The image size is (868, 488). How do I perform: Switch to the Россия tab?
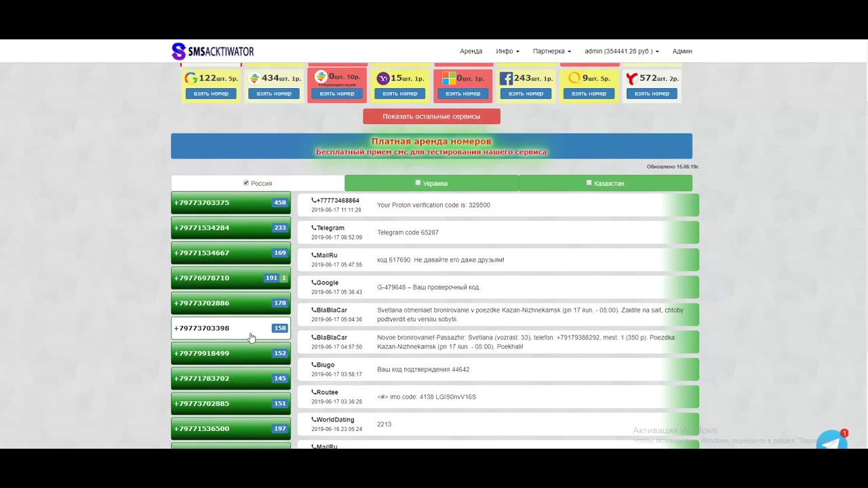tap(258, 183)
